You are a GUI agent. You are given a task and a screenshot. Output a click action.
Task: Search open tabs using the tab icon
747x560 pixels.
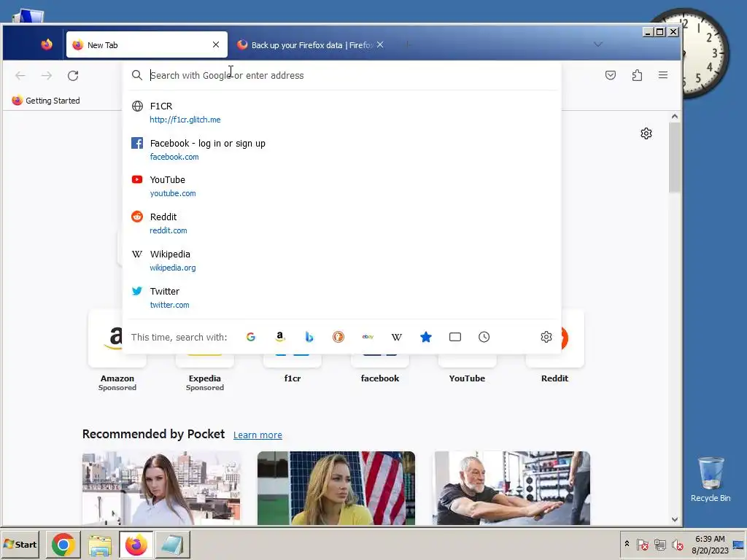[455, 337]
